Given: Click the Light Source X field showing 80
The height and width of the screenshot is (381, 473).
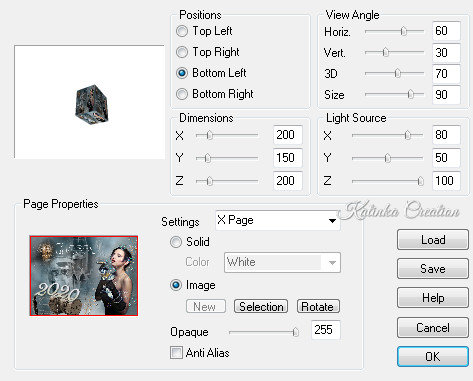Looking at the screenshot, I should point(446,135).
